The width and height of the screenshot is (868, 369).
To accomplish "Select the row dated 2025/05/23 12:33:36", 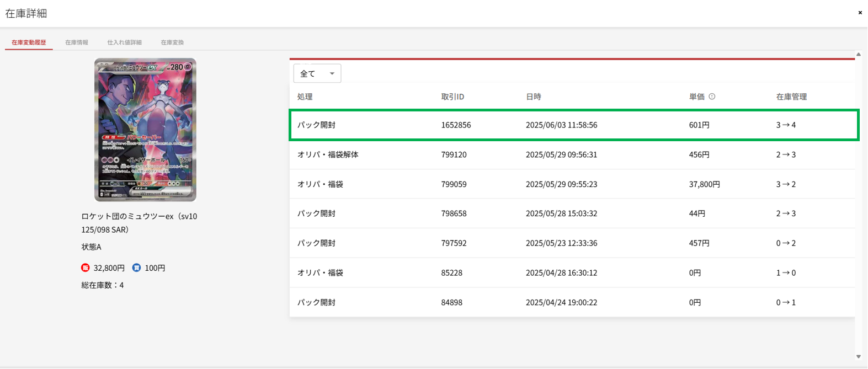I will point(561,243).
